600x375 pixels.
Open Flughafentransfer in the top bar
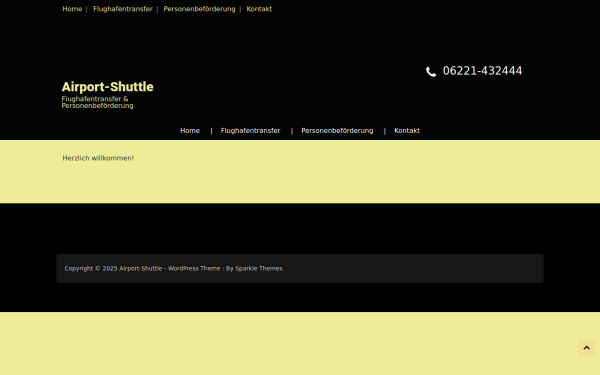(x=123, y=9)
